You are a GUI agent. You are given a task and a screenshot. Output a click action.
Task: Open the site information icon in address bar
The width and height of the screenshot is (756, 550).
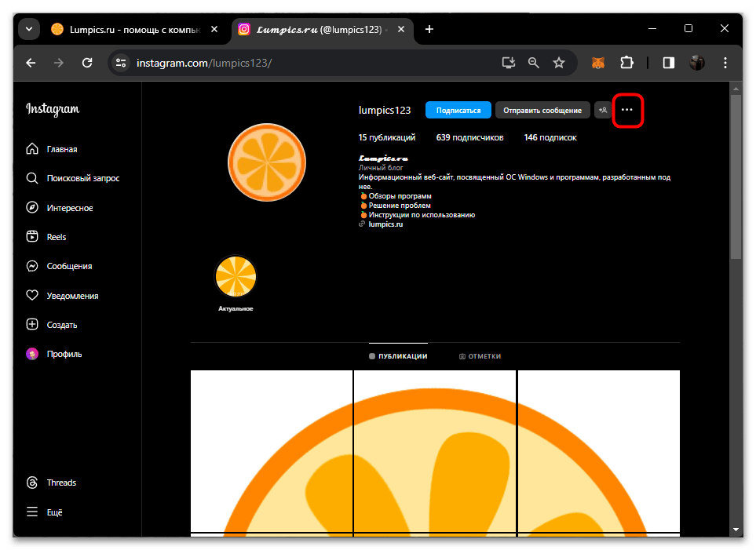coord(121,63)
